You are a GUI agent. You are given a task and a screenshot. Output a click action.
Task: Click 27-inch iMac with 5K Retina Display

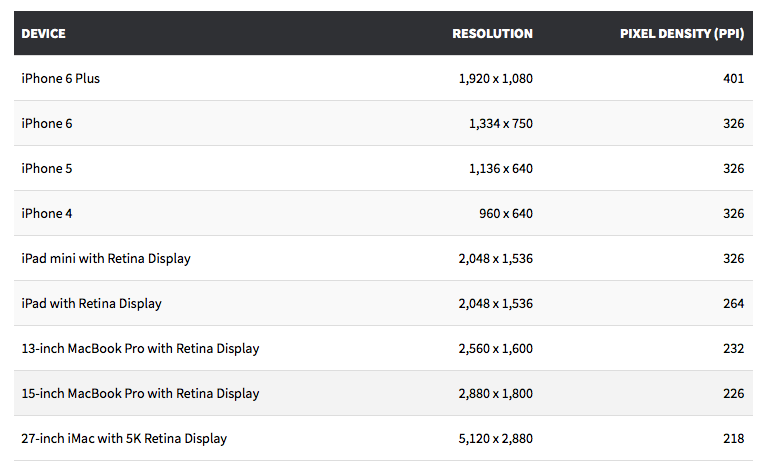coord(124,439)
